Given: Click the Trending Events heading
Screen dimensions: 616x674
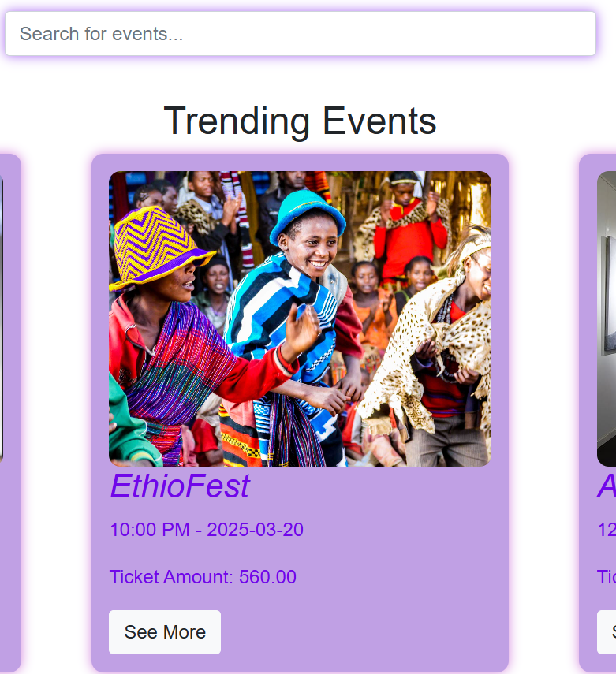Looking at the screenshot, I should [300, 121].
